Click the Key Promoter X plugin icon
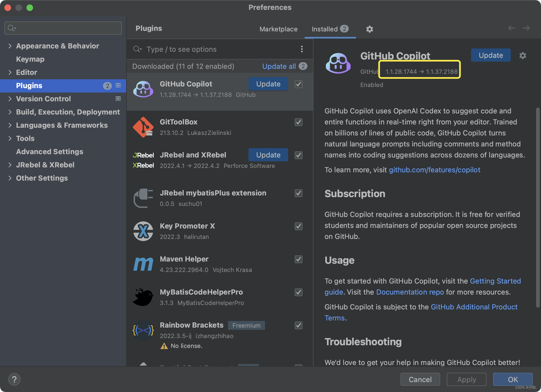The image size is (541, 392). point(143,231)
